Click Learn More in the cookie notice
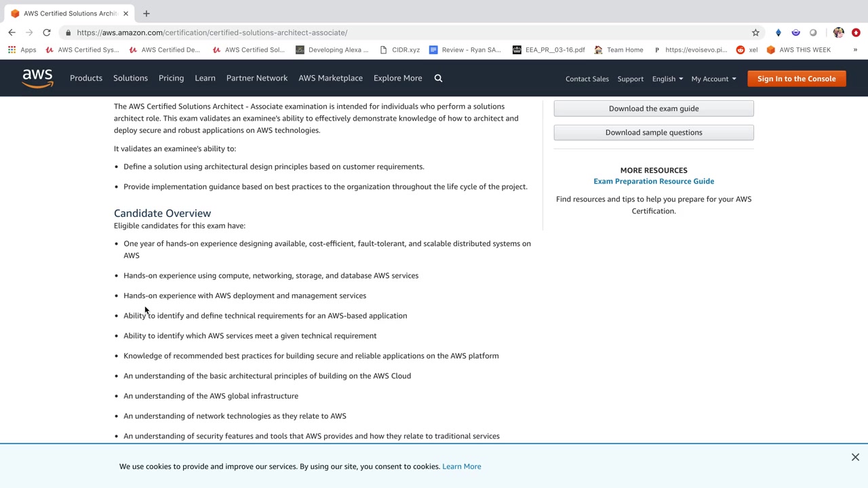868x488 pixels. tap(462, 466)
